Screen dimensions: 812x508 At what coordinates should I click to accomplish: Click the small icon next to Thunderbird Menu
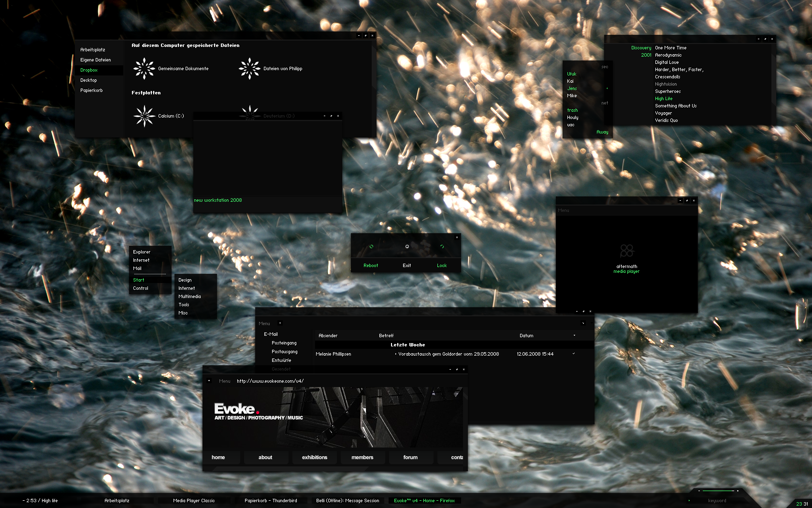[280, 323]
